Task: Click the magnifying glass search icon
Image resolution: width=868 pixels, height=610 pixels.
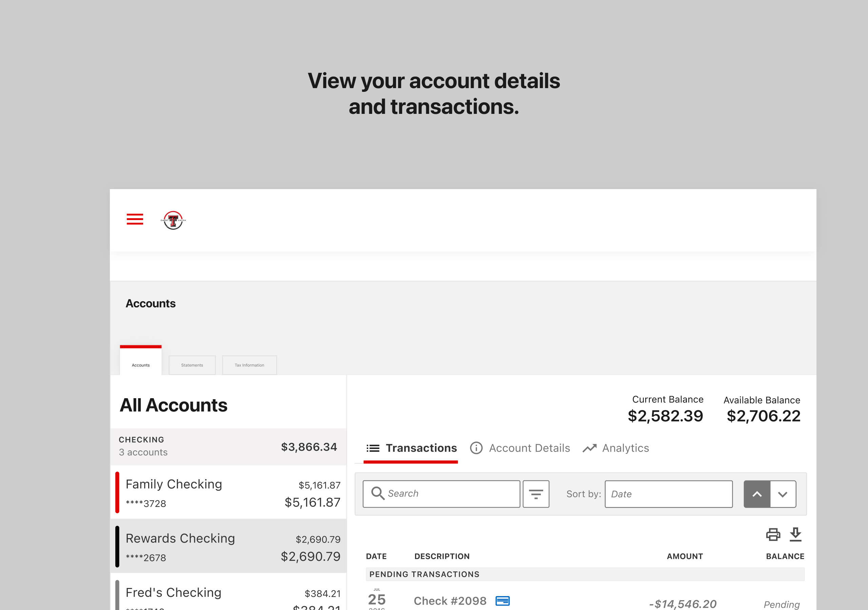Action: [x=378, y=494]
